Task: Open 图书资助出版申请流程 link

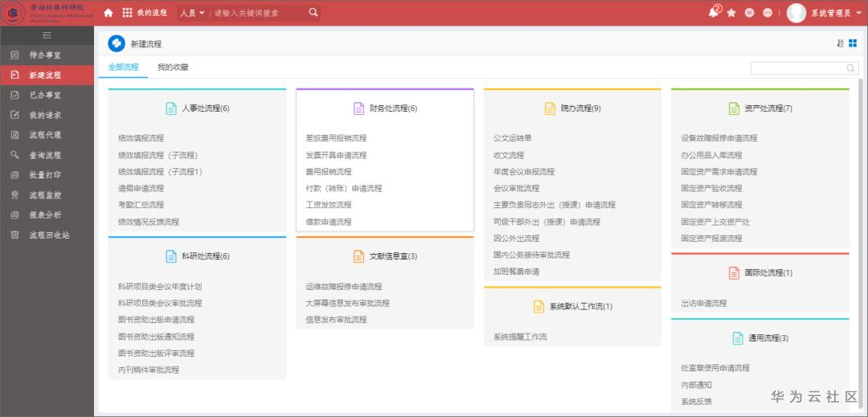Action: tap(156, 320)
